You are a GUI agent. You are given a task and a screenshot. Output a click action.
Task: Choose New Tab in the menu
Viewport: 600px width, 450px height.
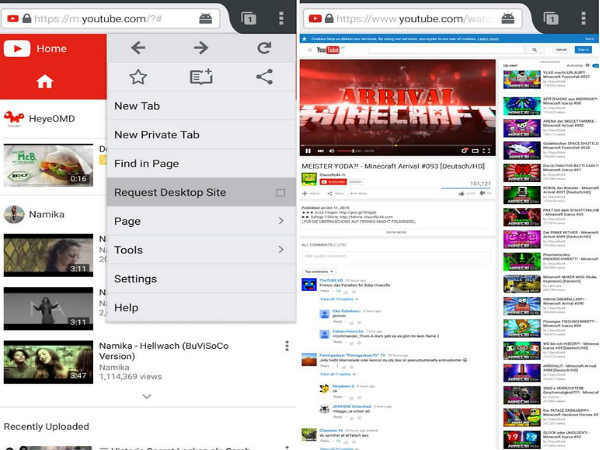tap(201, 106)
